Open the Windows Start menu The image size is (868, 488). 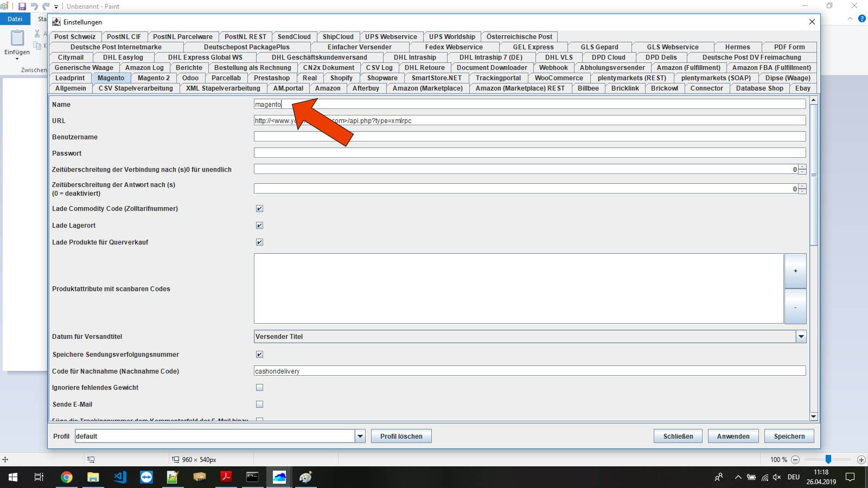tap(13, 477)
